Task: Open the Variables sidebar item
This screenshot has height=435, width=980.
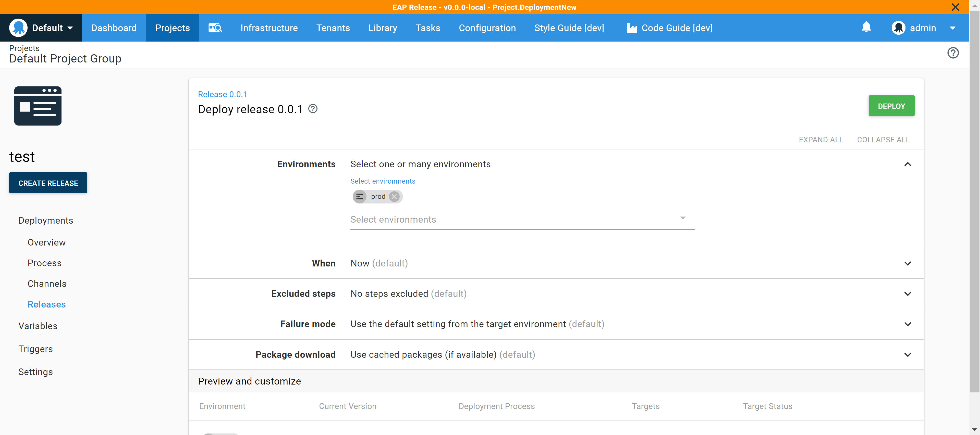Action: [x=38, y=326]
